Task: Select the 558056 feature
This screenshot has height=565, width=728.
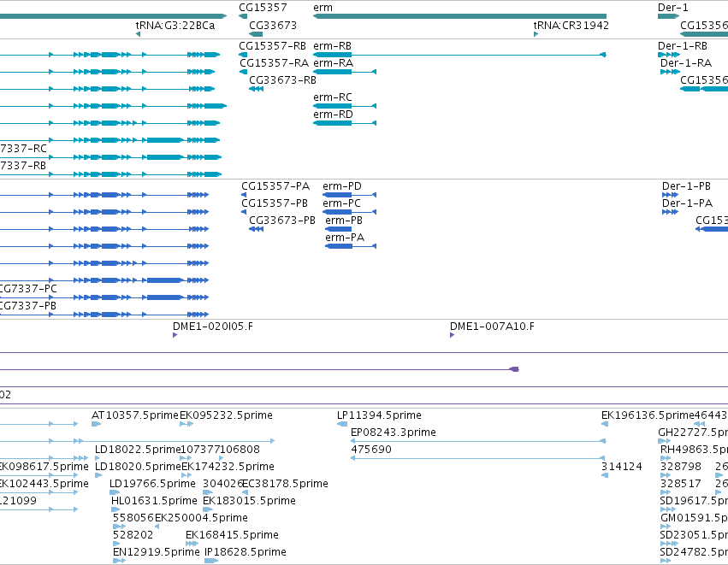Action: click(119, 527)
